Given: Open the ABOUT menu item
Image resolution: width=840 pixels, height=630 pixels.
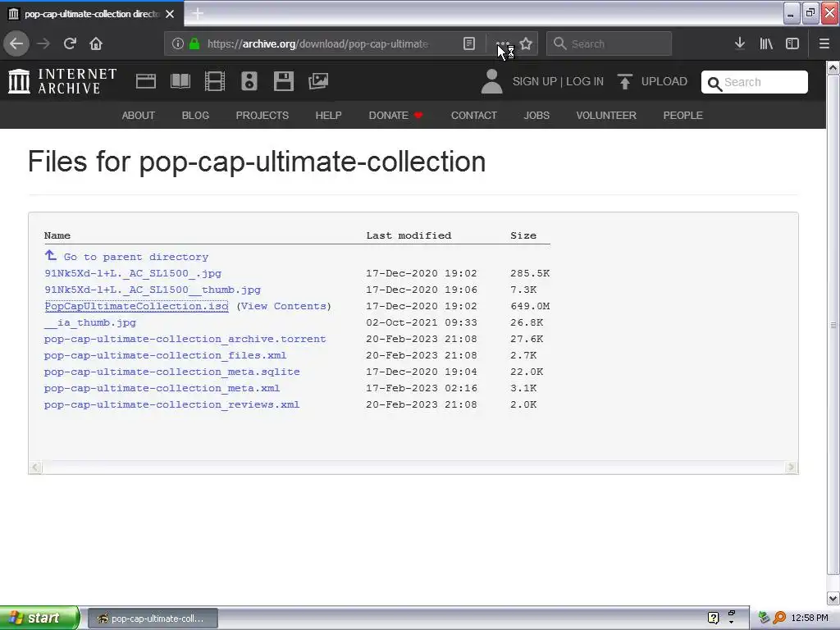Looking at the screenshot, I should point(138,115).
